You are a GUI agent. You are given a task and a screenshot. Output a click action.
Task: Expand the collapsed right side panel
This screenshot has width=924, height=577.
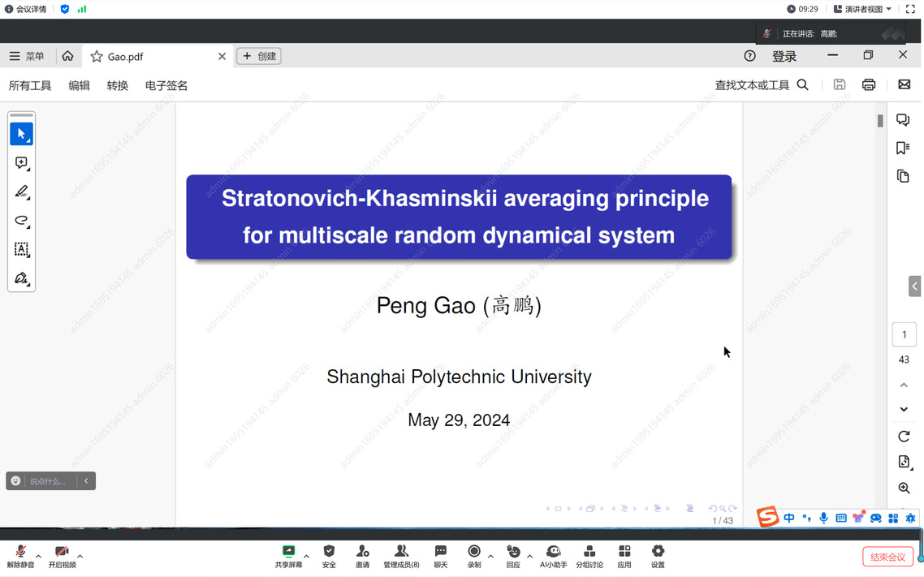pyautogui.click(x=915, y=286)
